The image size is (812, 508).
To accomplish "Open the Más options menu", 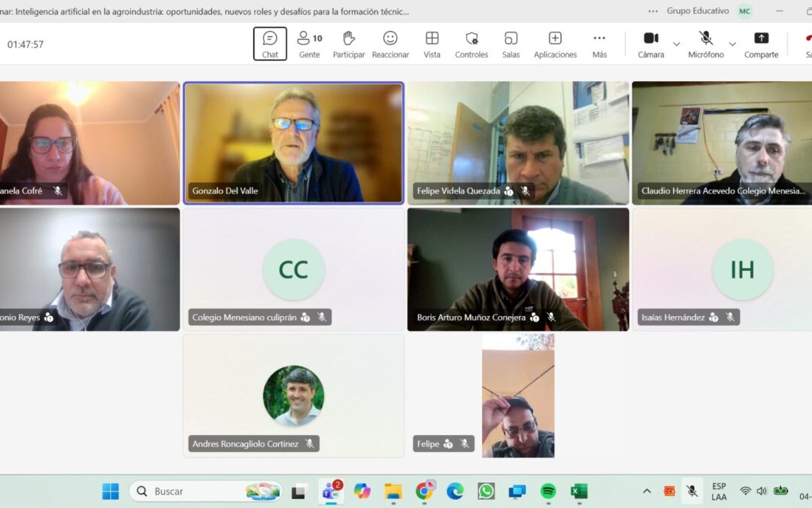I will (599, 44).
